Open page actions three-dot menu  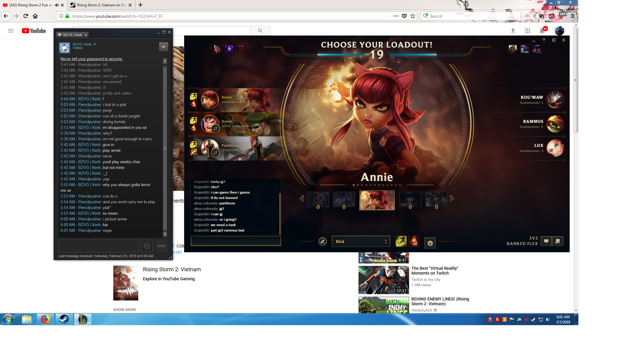click(396, 16)
